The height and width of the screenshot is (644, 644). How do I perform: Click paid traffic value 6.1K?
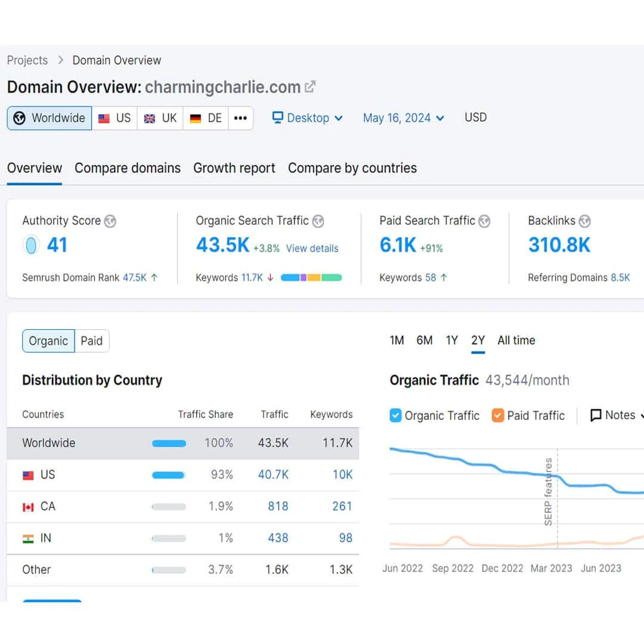398,245
